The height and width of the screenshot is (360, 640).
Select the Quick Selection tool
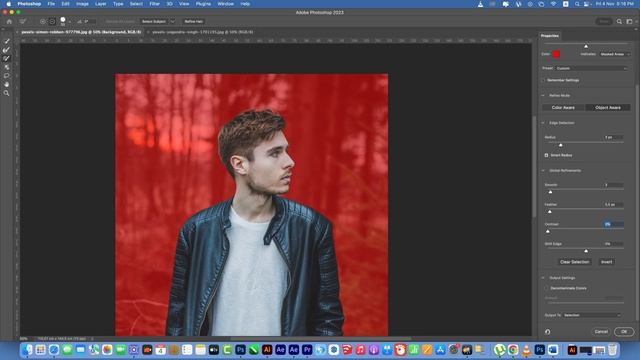coord(7,41)
